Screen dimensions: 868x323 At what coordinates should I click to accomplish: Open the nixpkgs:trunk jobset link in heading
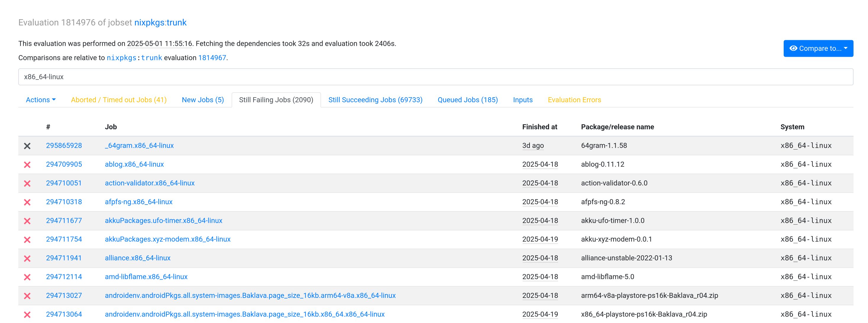[x=160, y=22]
